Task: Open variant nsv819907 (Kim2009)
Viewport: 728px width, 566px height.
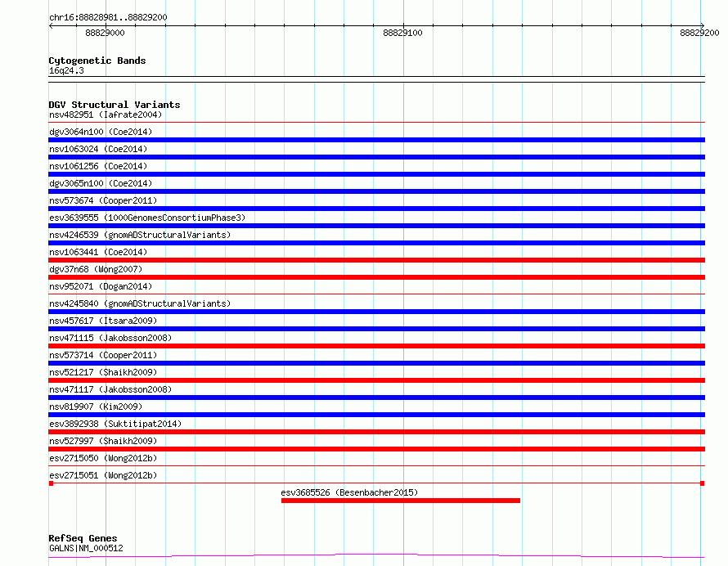Action: (96, 407)
